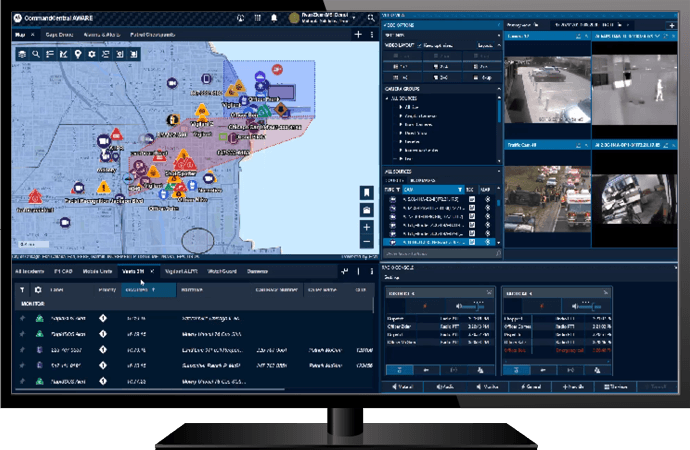Add a new workspace tab with plus
The image size is (690, 450).
(358, 34)
